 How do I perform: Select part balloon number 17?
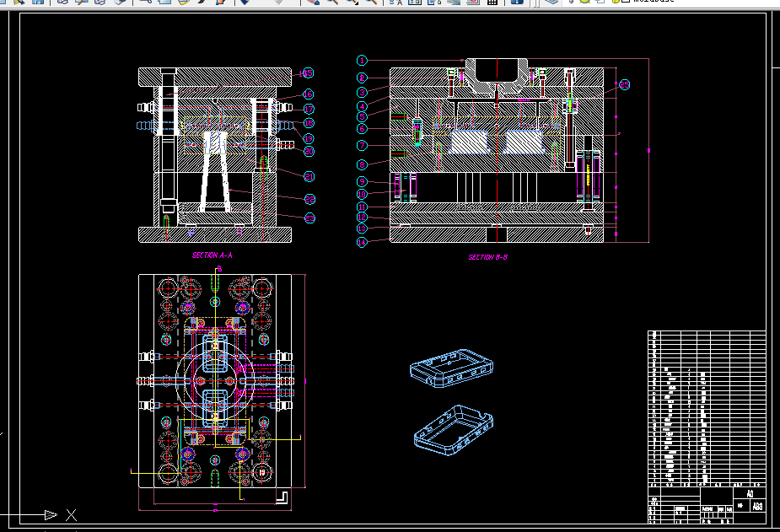pos(309,109)
